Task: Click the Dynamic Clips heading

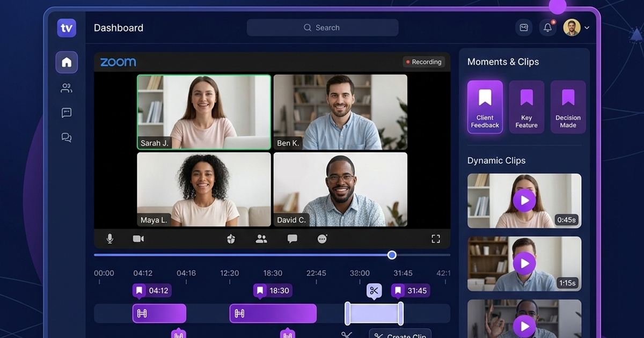Action: pos(496,160)
